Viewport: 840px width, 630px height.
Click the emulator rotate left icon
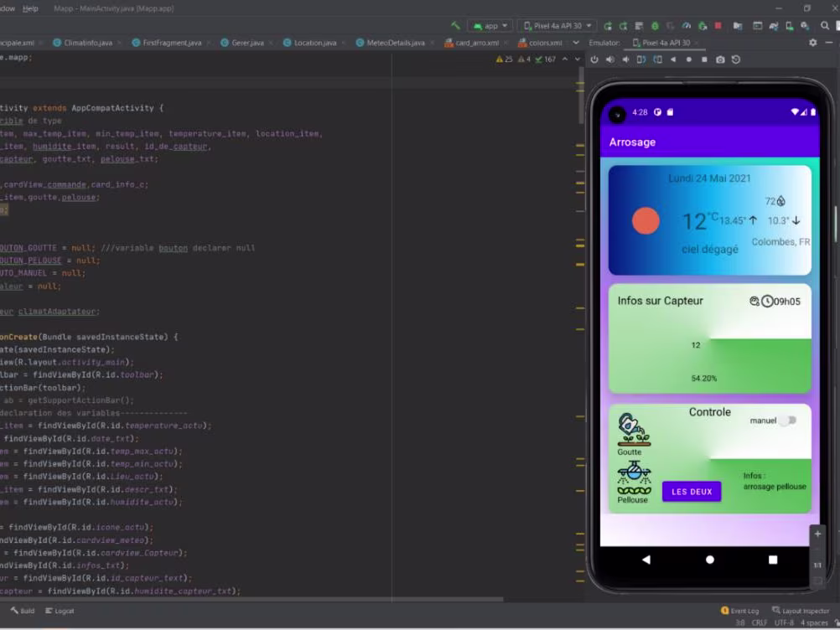point(641,59)
